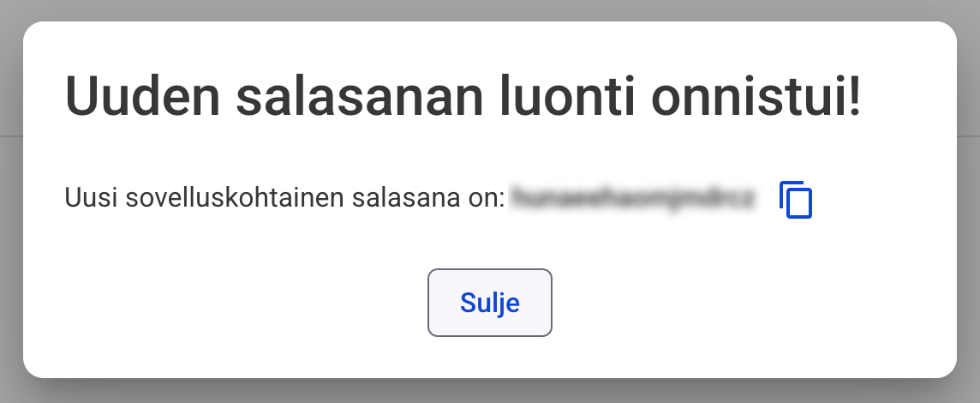Click "on:" before the blurred password
Screen dimensions: 980x403
coord(486,199)
